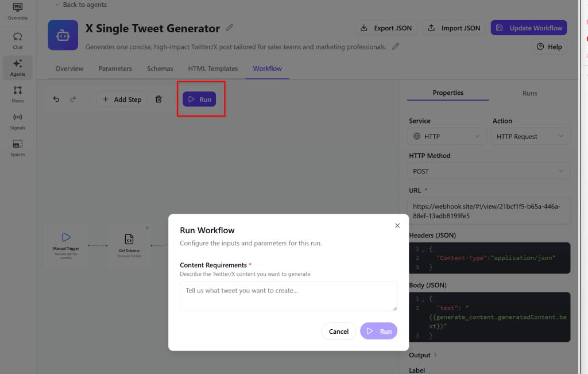Open the HTTP Method POST dropdown
This screenshot has width=588, height=374.
(489, 171)
